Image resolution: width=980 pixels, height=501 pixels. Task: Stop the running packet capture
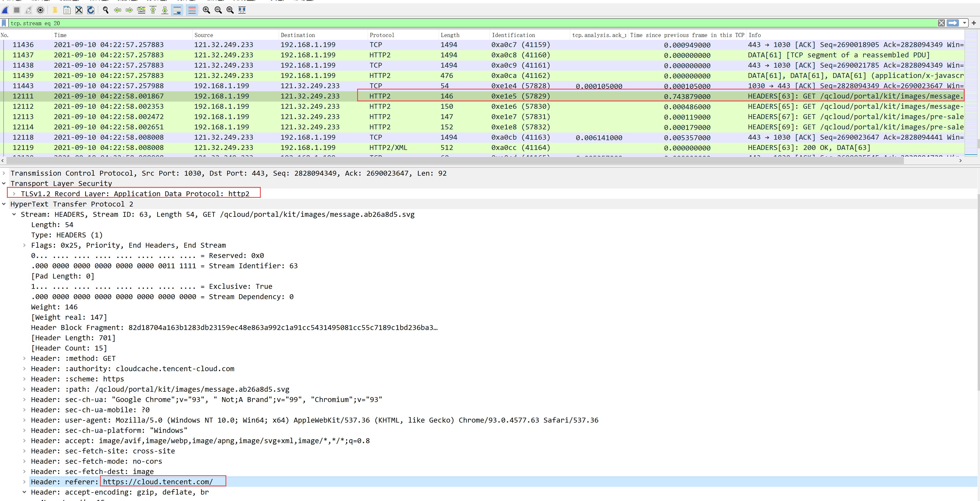pyautogui.click(x=17, y=10)
